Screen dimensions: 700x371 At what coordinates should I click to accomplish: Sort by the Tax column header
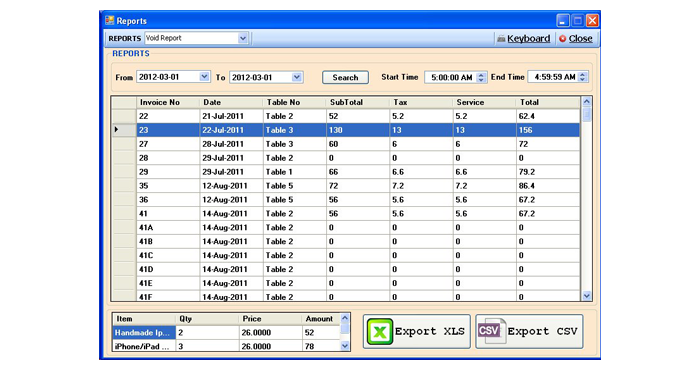pyautogui.click(x=421, y=102)
